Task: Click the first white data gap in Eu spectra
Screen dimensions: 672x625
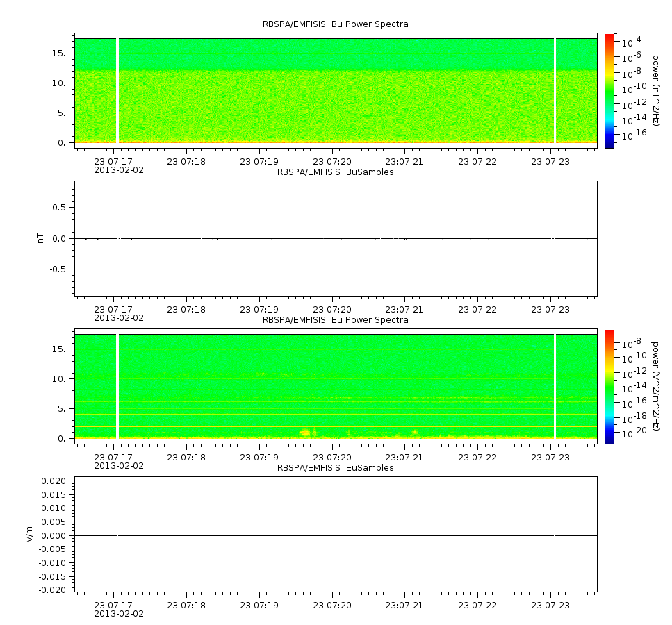Action: pos(117,386)
